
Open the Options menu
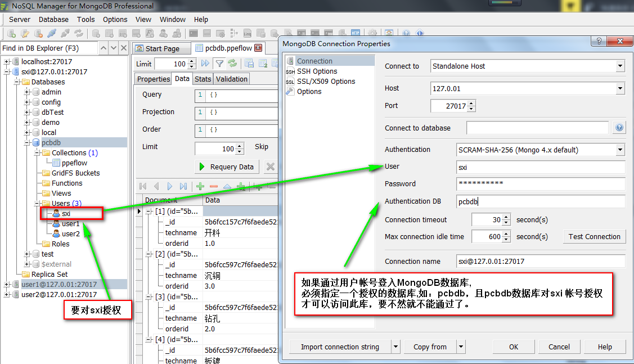coord(115,20)
